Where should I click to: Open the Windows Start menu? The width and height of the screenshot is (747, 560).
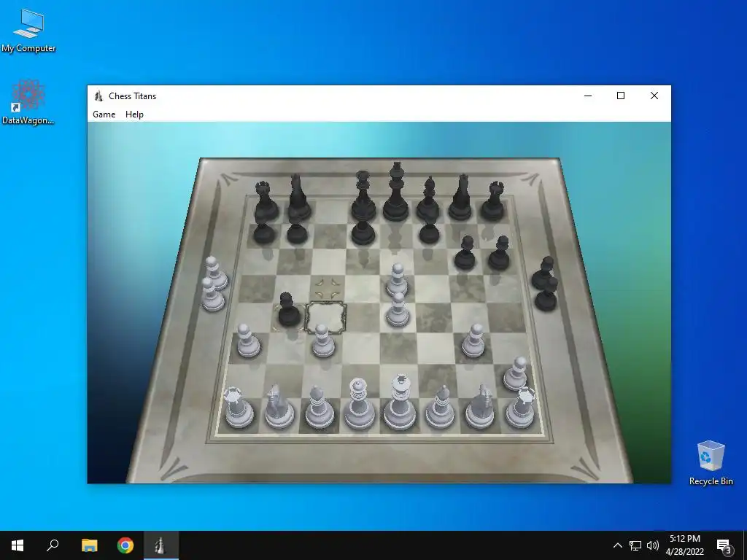click(x=18, y=545)
